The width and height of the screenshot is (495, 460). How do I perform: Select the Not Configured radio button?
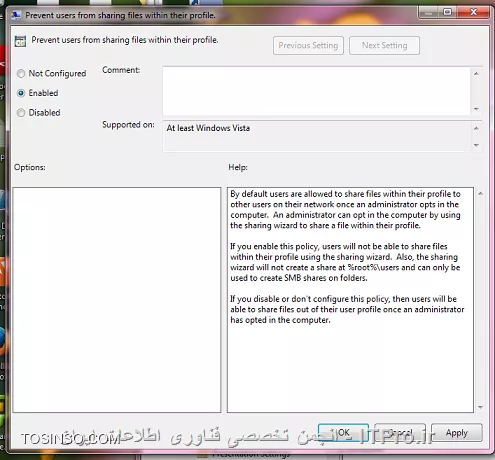pos(21,74)
